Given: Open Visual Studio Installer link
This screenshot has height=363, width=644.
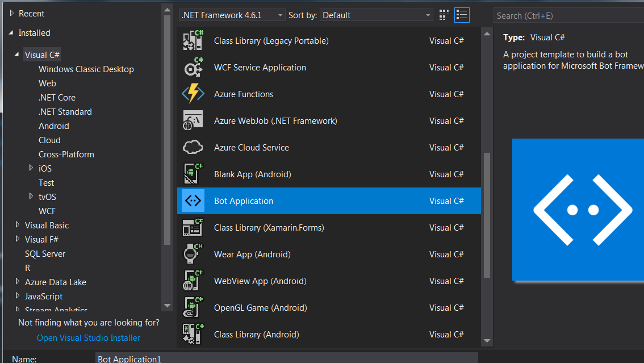Looking at the screenshot, I should click(88, 338).
